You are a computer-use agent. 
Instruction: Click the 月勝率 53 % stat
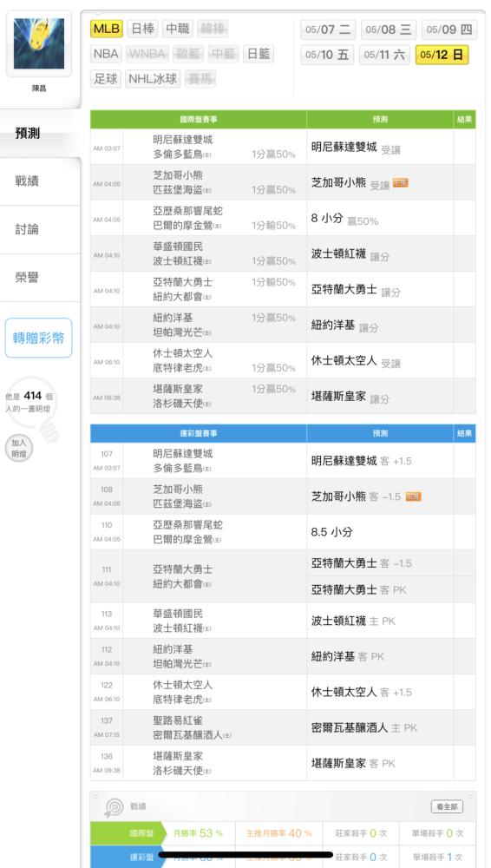(x=198, y=833)
